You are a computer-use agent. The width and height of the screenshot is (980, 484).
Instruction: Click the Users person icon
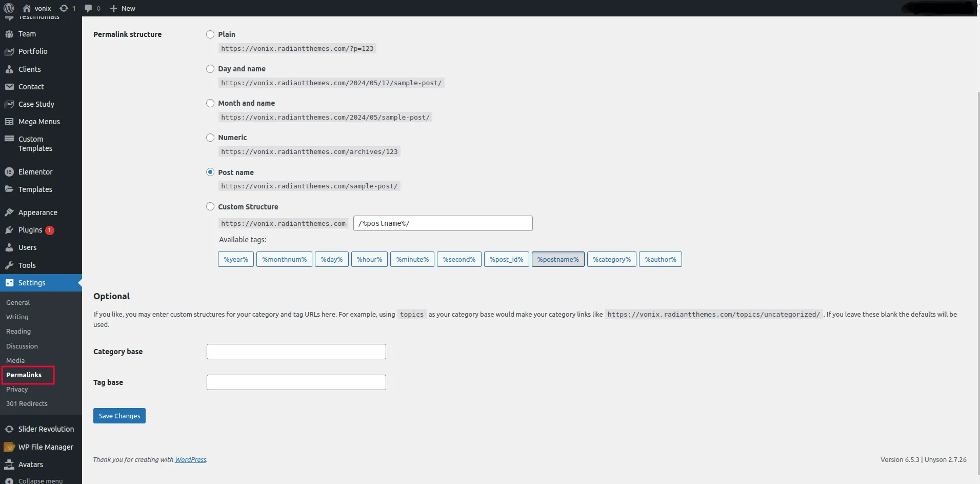click(x=9, y=247)
